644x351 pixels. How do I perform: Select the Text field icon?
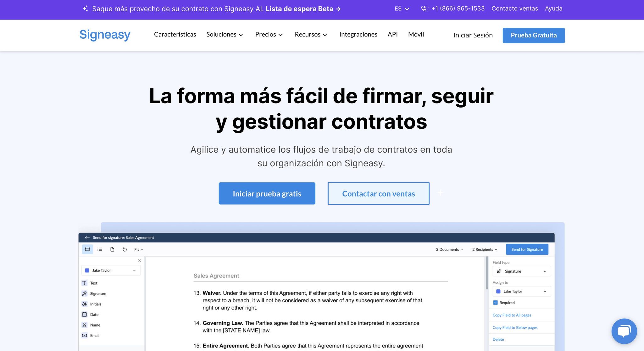pyautogui.click(x=84, y=283)
